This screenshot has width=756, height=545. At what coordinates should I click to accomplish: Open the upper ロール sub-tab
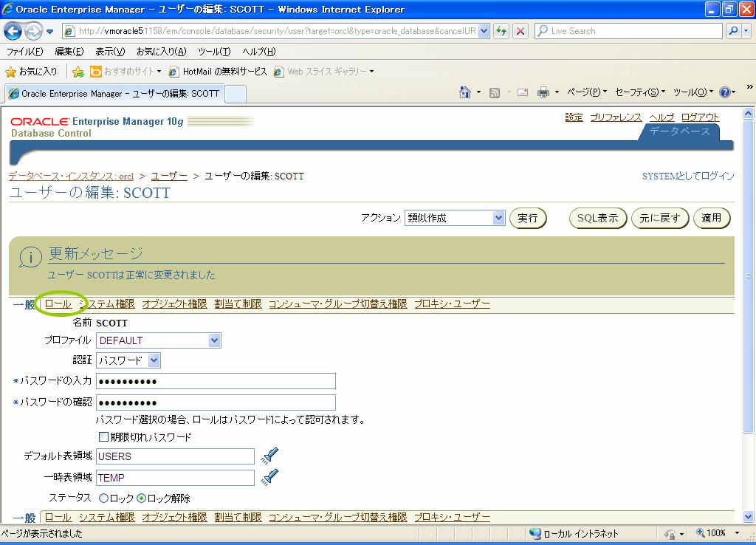point(58,304)
